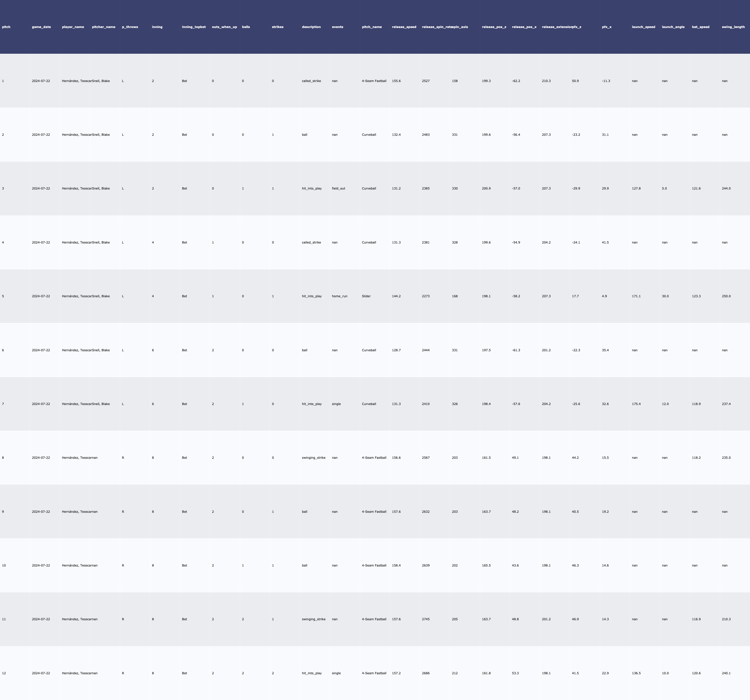Screen dimensions: 750x700
Task: Click the p_throws column header
Action: pyautogui.click(x=130, y=27)
